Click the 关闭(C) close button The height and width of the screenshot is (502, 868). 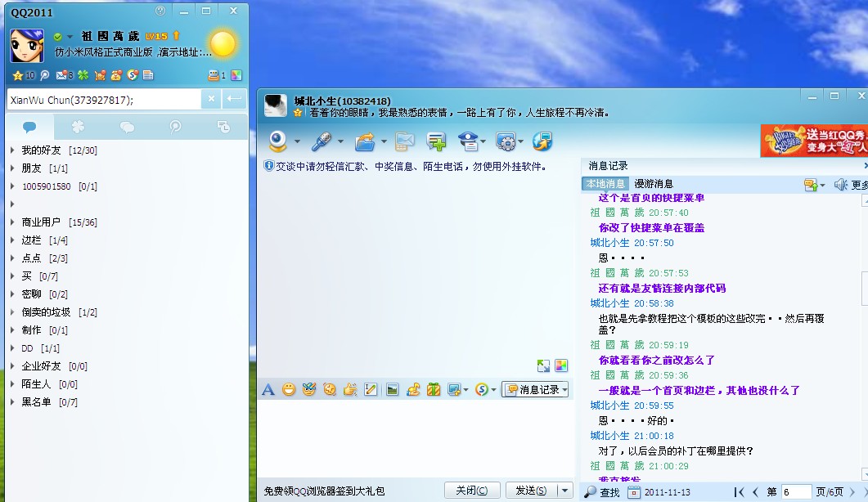(472, 491)
